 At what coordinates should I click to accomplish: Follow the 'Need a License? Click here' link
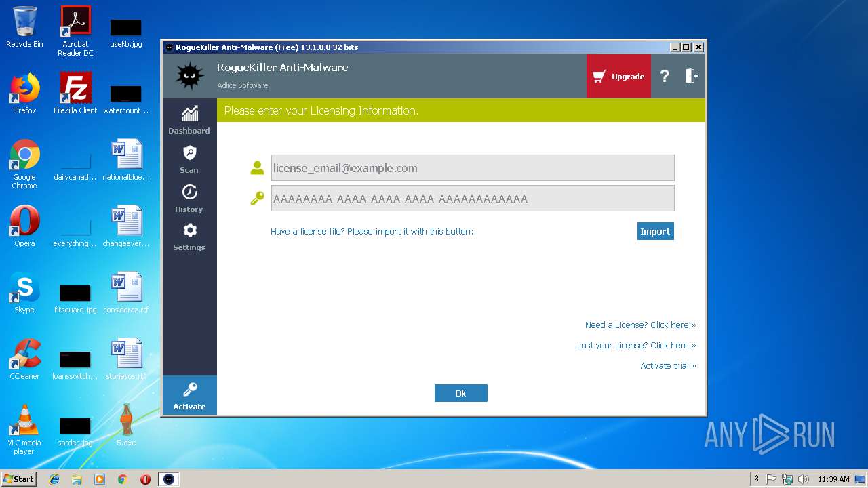tap(640, 325)
